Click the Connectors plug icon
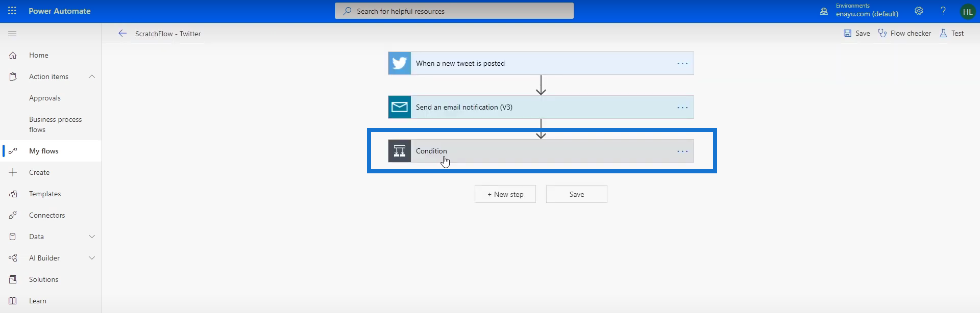The height and width of the screenshot is (313, 980). 13,215
